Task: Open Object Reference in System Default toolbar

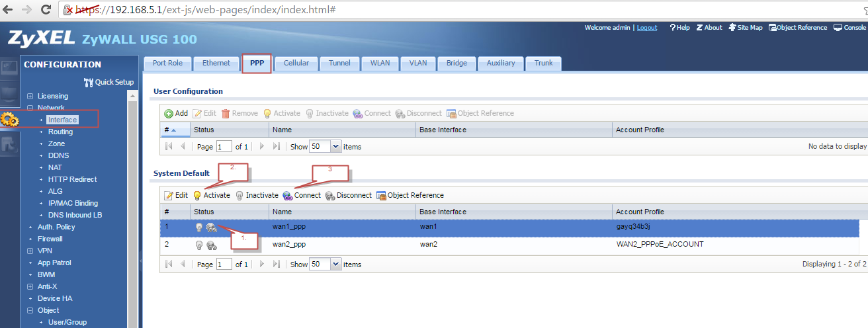Action: 410,195
